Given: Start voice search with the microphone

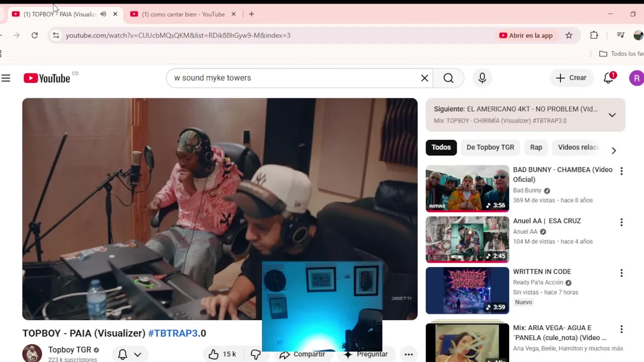Looking at the screenshot, I should pos(482,78).
